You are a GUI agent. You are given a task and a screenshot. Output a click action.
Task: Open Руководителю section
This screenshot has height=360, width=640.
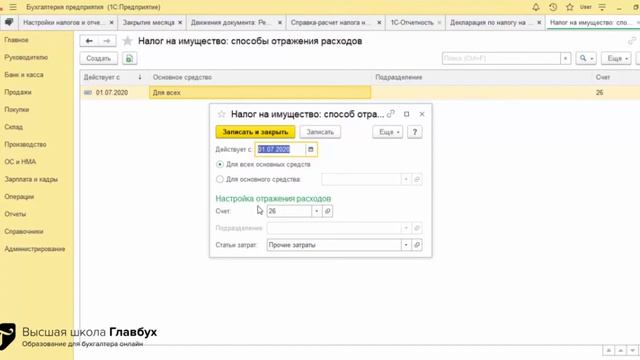[x=26, y=58]
